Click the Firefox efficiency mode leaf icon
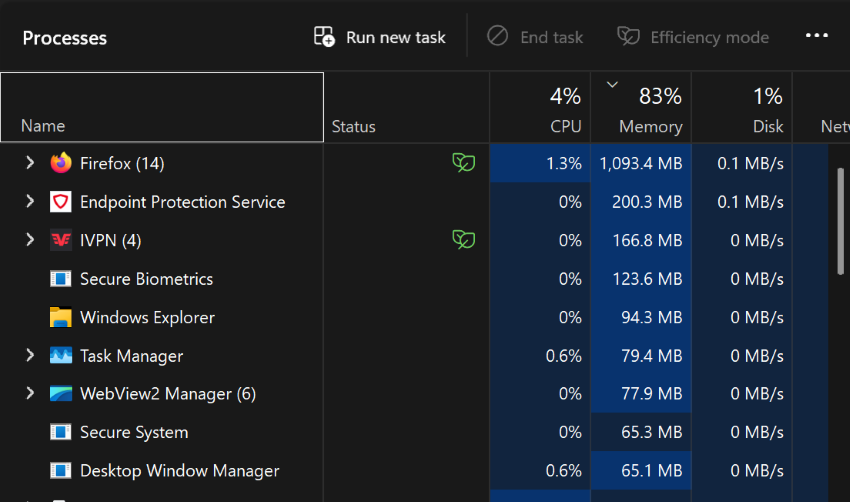Screen dimensions: 850x502 coord(464,163)
